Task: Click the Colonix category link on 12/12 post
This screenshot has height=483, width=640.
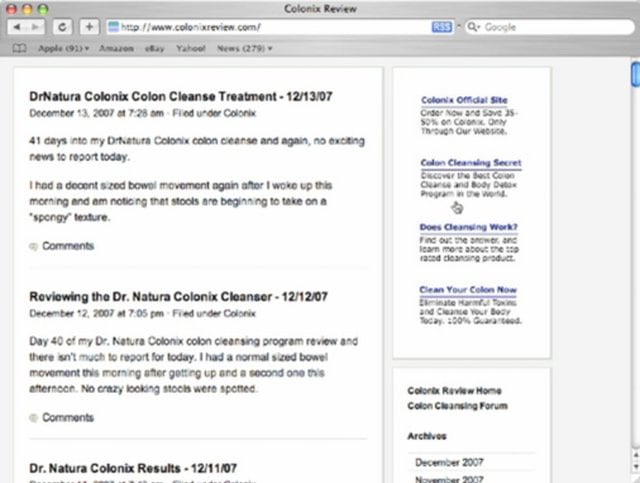Action: (240, 314)
